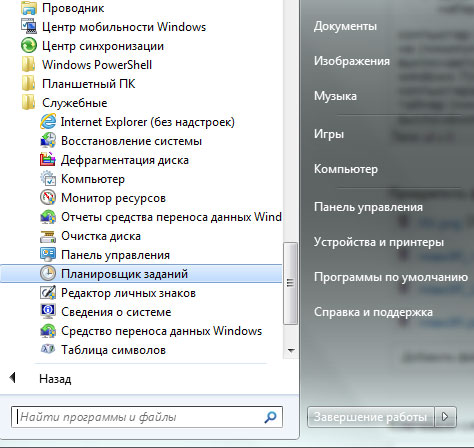Image resolution: width=474 pixels, height=448 pixels.
Task: Click the Windows PowerShell folder icon
Action: [x=29, y=64]
